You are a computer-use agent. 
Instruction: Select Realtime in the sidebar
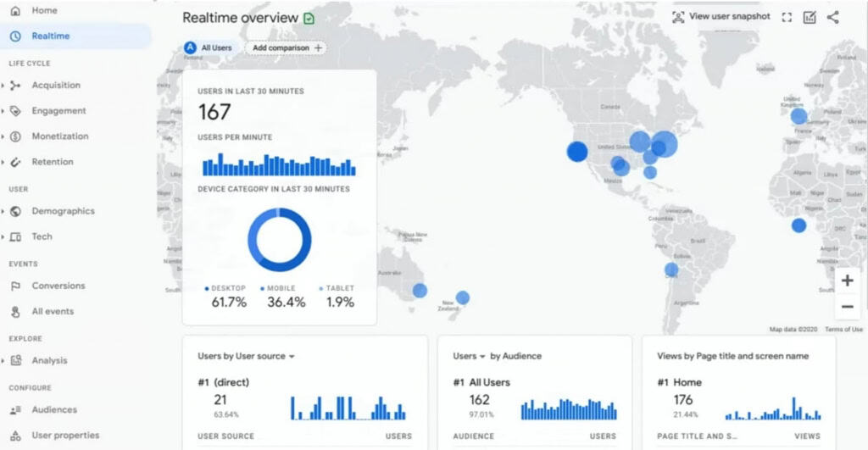click(x=51, y=36)
